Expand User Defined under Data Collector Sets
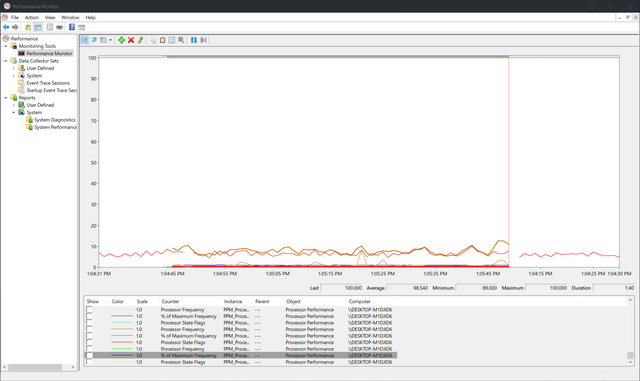 pyautogui.click(x=13, y=68)
